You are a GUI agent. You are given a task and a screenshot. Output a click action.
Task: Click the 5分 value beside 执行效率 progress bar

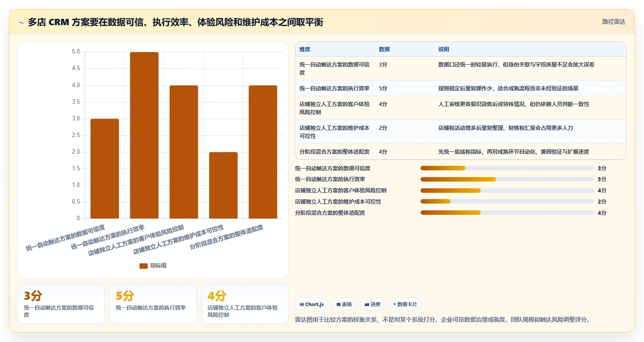(x=602, y=179)
